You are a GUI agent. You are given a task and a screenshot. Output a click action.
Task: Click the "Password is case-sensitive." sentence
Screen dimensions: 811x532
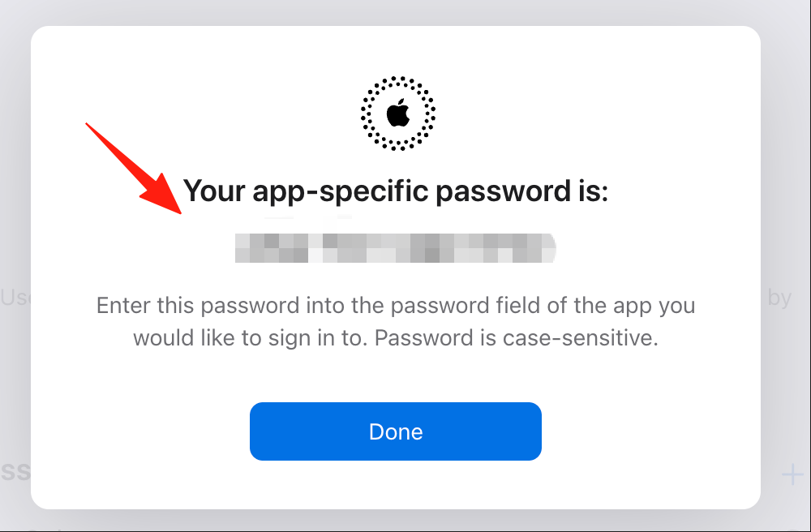[x=516, y=337]
